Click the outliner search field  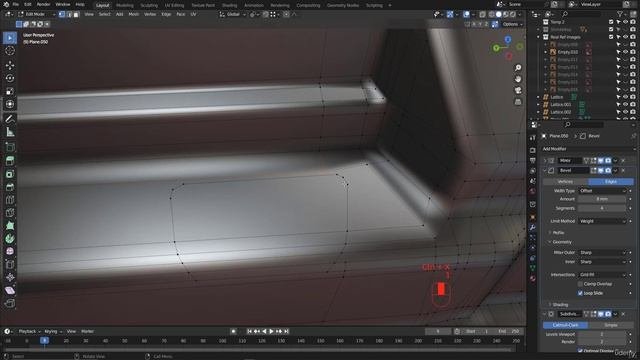pos(583,14)
